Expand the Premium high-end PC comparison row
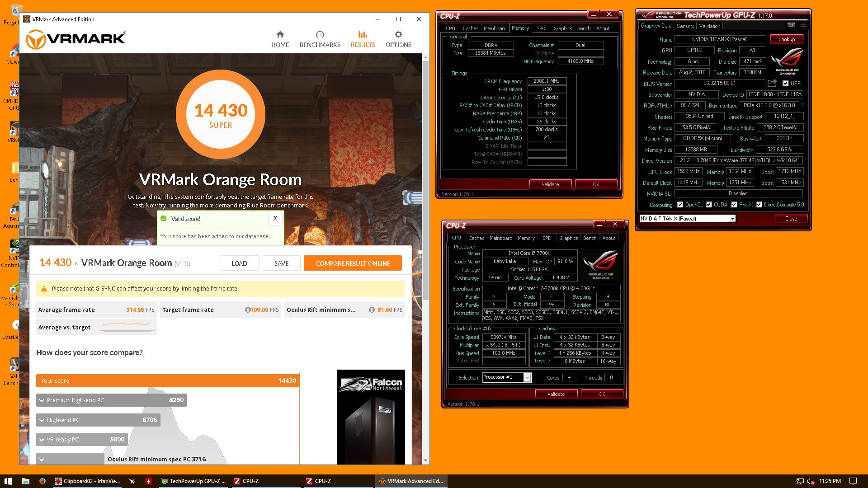 (x=111, y=400)
